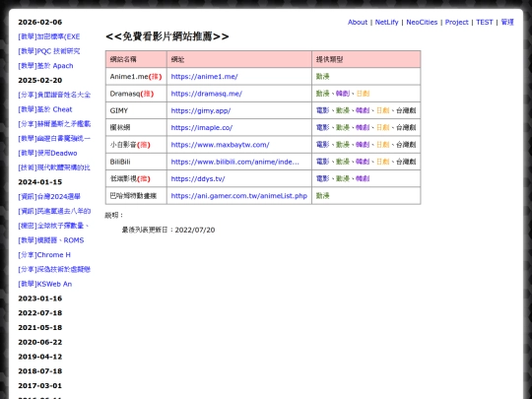Collapse the 2024-01-15 date section
The height and width of the screenshot is (399, 532).
coord(40,182)
